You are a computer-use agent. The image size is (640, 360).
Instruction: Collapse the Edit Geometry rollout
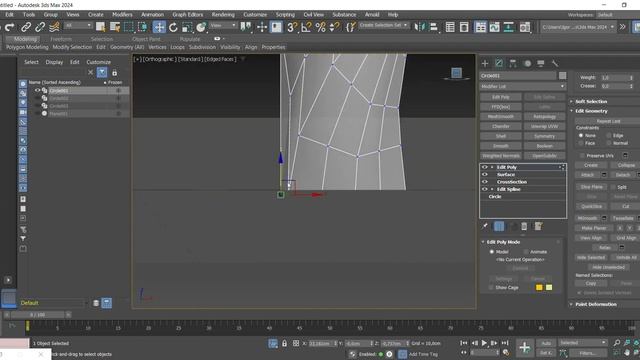[591, 111]
